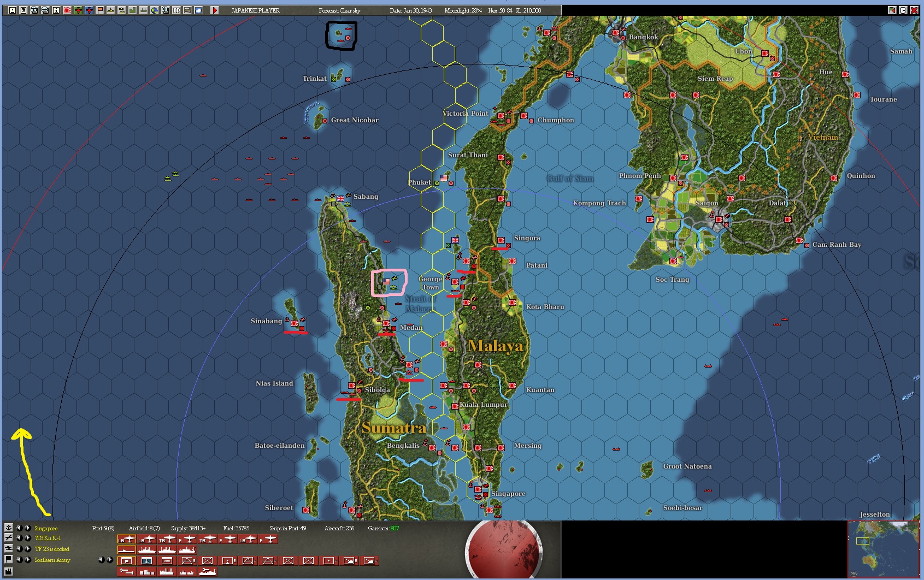Image resolution: width=924 pixels, height=580 pixels.
Task: Show previous task force before TF 23
Action: tap(19, 549)
